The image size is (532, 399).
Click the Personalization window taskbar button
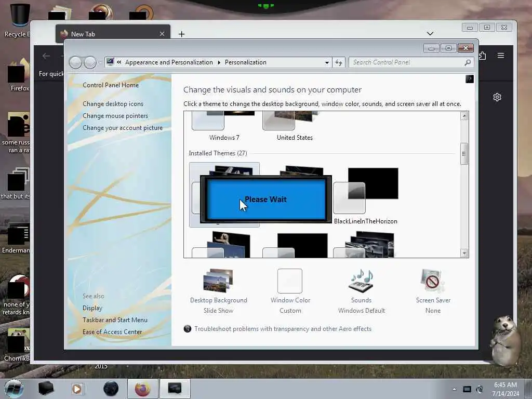point(175,389)
